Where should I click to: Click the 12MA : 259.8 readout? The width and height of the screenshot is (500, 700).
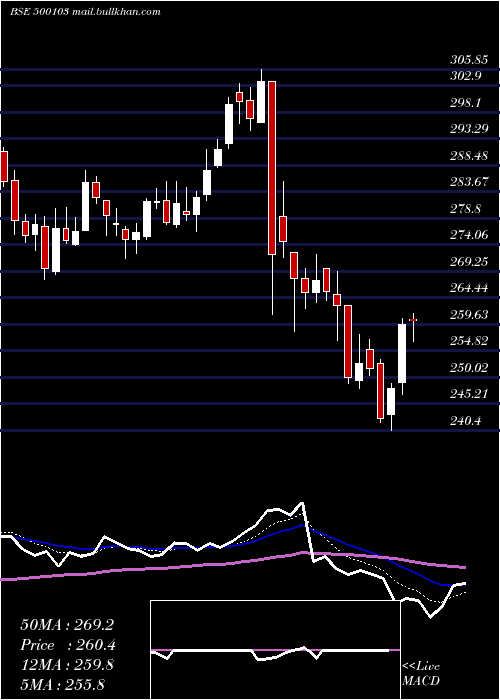(67, 665)
